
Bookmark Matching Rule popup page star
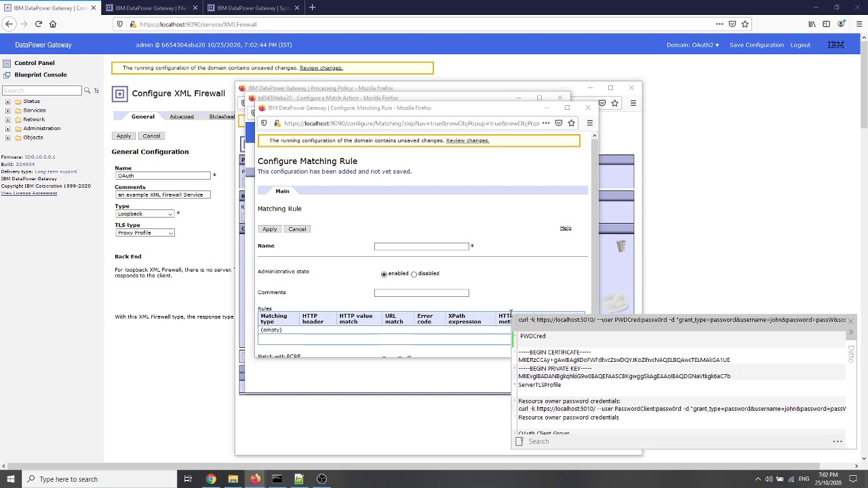click(571, 123)
